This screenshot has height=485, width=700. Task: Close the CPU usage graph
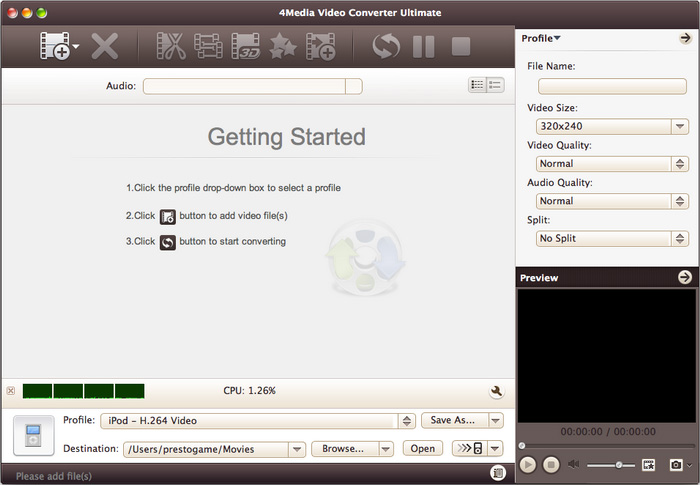(10, 391)
